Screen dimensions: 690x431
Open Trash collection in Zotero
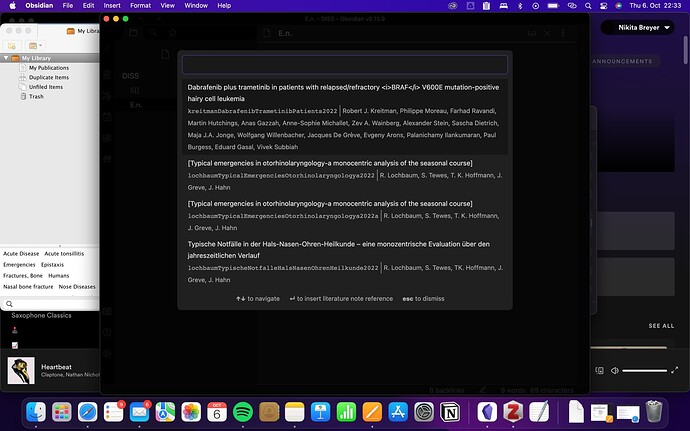click(36, 96)
